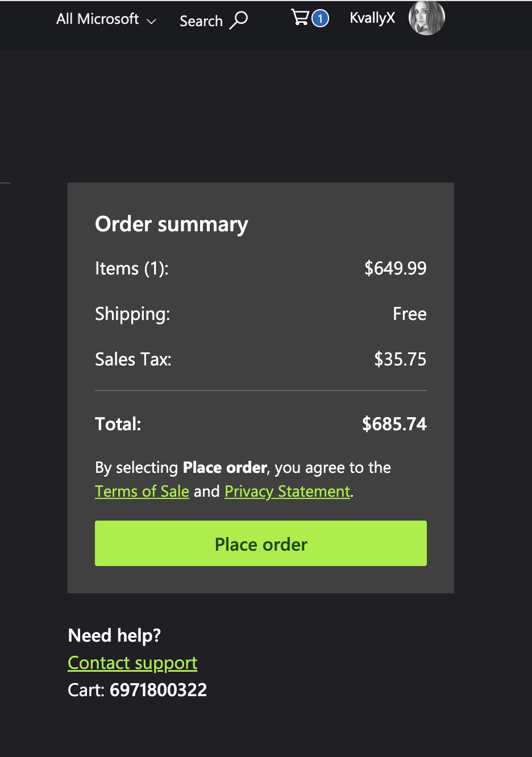Click the chevron arrow beside All Microsoft
Screen dimensions: 532x757
pyautogui.click(x=151, y=22)
